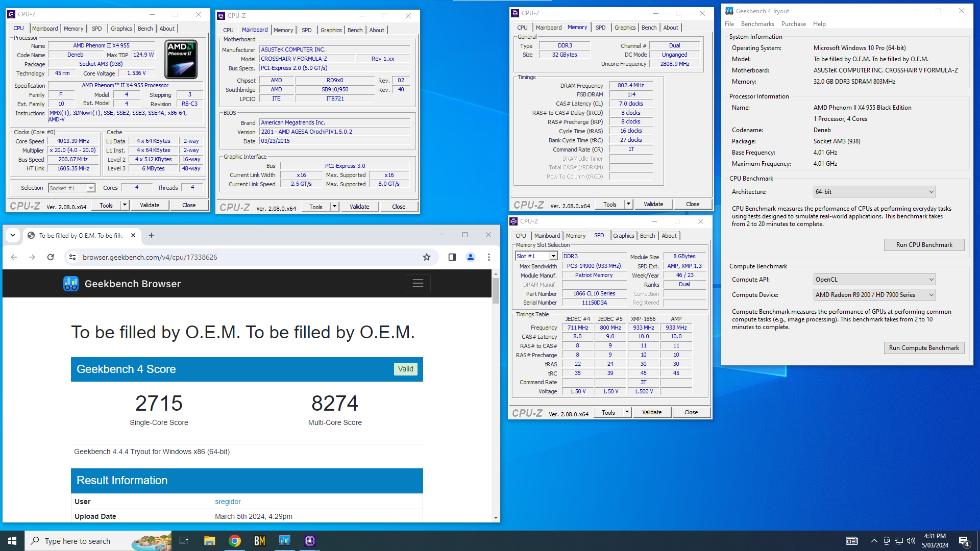Open Chrome three-dot menu
This screenshot has height=551, width=980.
tap(489, 257)
